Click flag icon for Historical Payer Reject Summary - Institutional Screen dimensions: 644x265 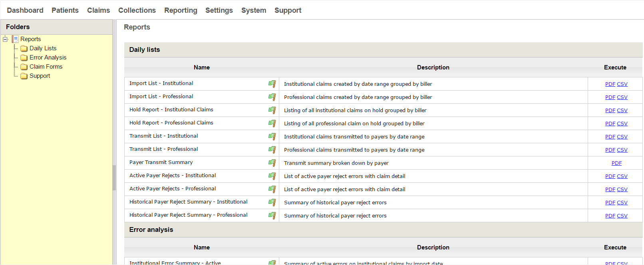[x=272, y=202]
